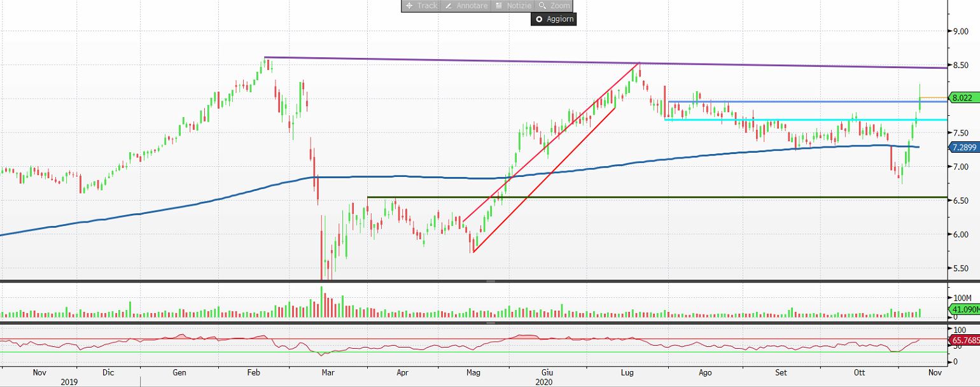Toggle annotation mode with Annotare
Screen dimensions: 980x387
click(465, 6)
